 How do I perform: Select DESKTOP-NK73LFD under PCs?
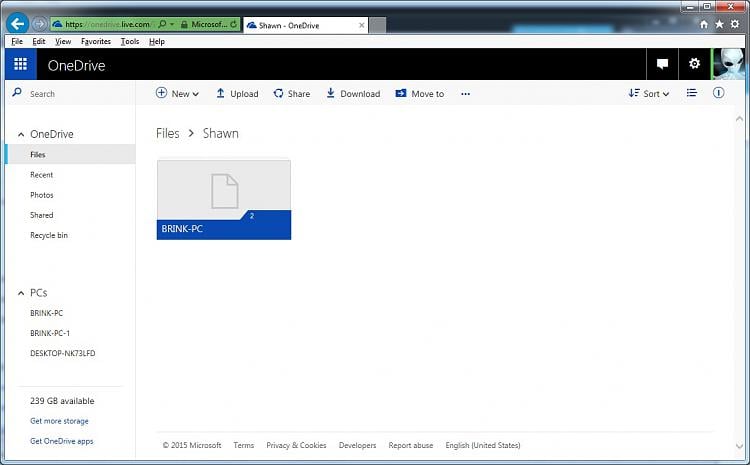coord(63,353)
